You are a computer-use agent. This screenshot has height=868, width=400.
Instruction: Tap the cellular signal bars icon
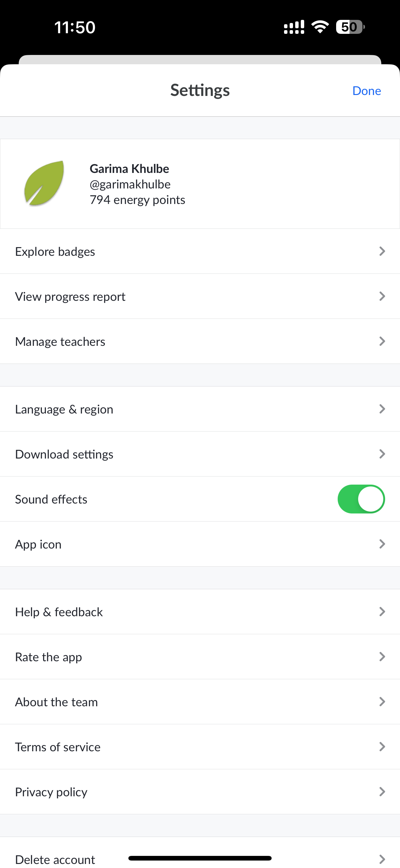tap(294, 27)
